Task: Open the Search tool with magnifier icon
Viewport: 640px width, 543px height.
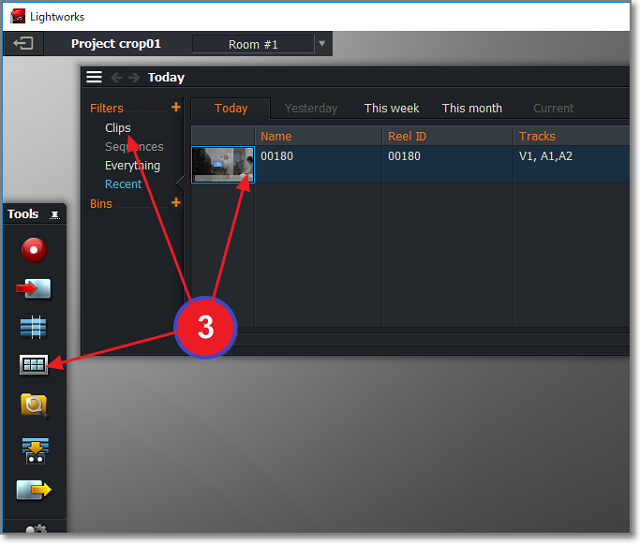Action: click(34, 405)
